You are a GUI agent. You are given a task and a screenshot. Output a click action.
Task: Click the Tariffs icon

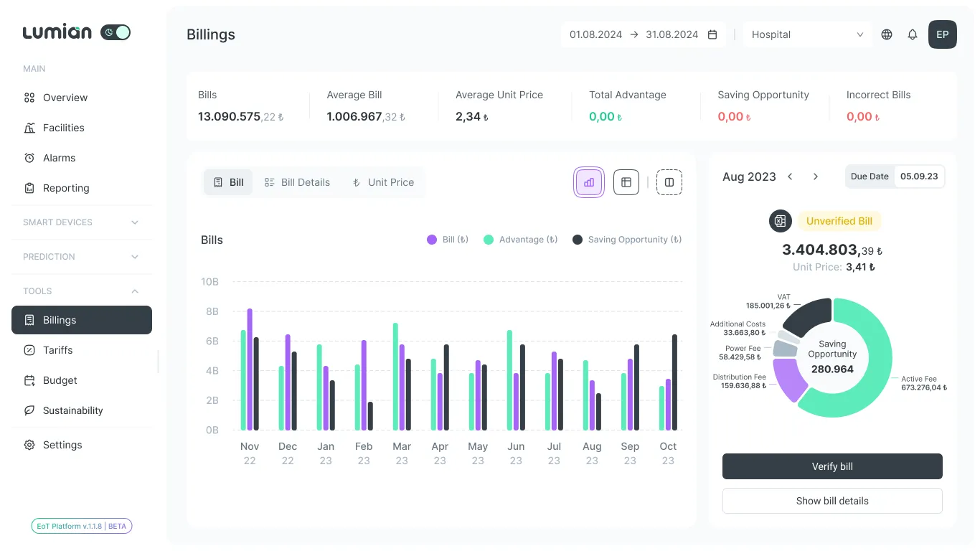click(29, 350)
